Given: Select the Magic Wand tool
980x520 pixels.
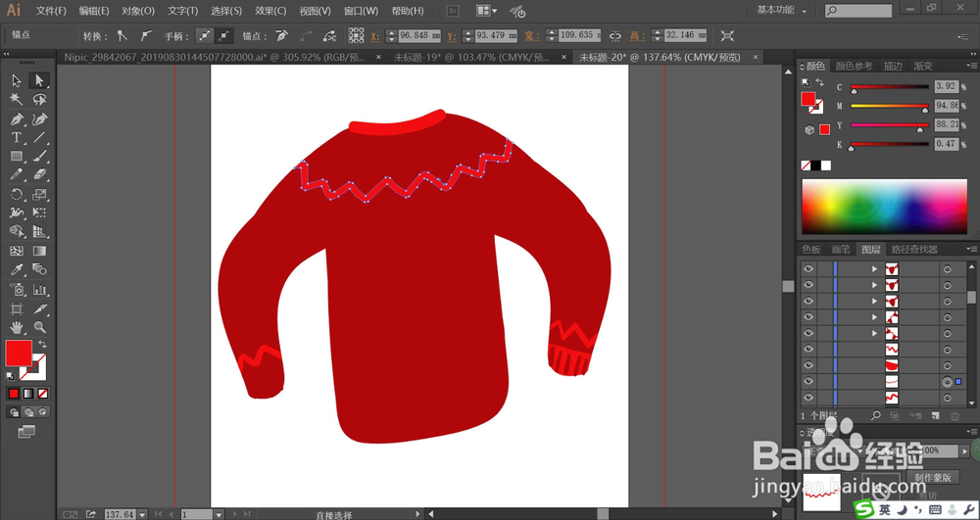Looking at the screenshot, I should pyautogui.click(x=17, y=100).
